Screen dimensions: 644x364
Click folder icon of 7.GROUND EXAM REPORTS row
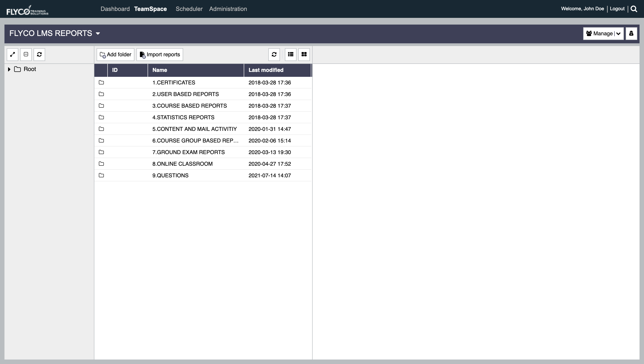pyautogui.click(x=101, y=152)
